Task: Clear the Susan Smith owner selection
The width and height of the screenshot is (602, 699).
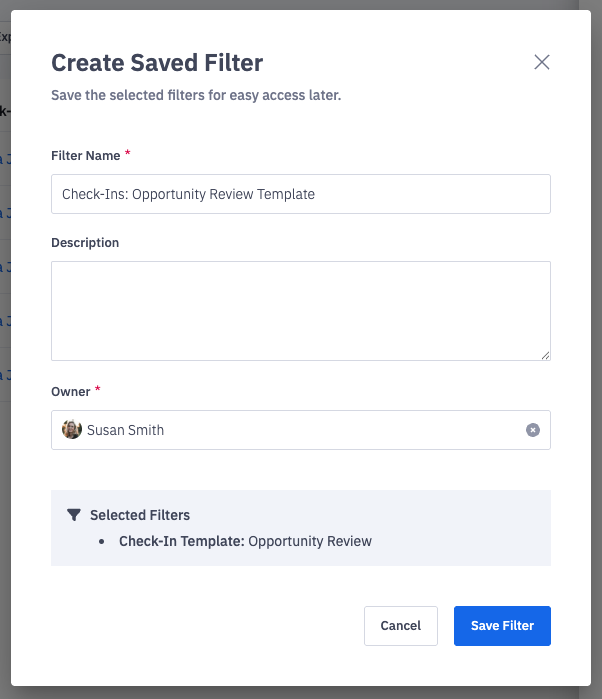Action: pyautogui.click(x=533, y=430)
